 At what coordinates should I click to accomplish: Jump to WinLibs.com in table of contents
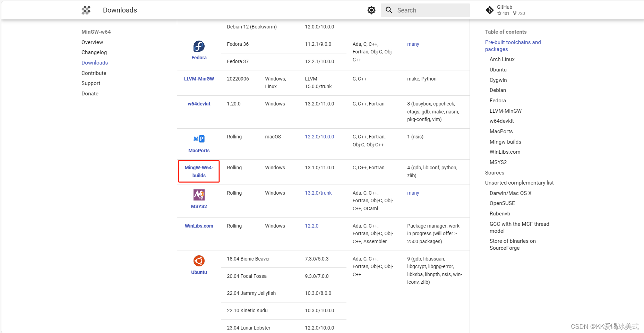[x=505, y=152]
